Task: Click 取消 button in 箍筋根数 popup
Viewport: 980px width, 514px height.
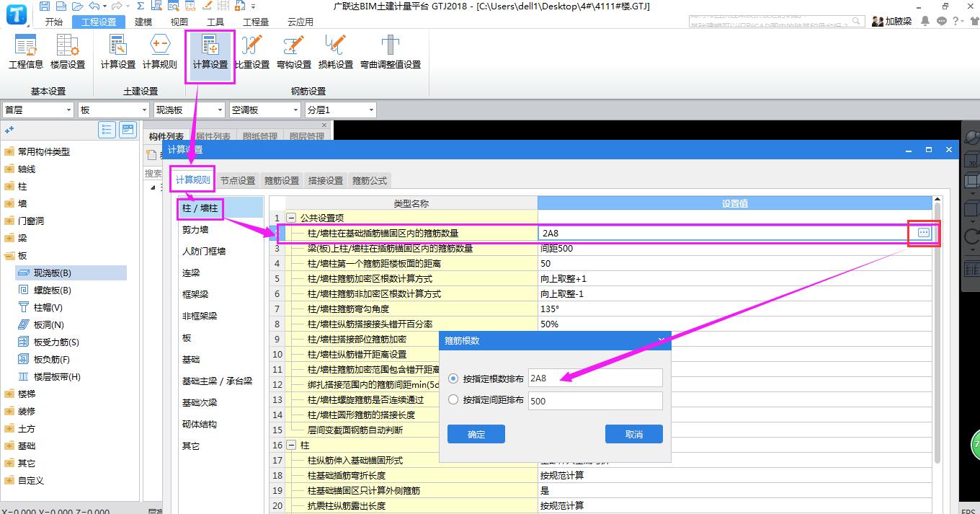Action: pyautogui.click(x=634, y=434)
